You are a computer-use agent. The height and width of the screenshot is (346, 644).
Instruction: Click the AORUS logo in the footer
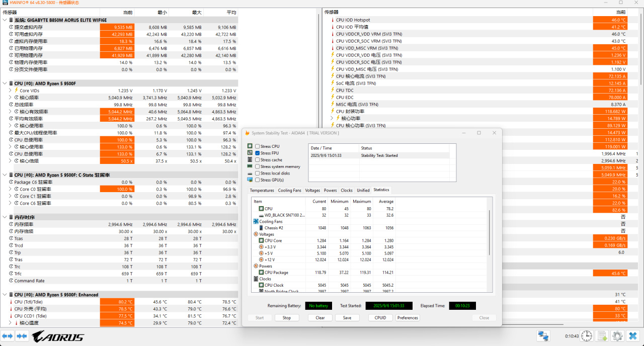pos(58,336)
